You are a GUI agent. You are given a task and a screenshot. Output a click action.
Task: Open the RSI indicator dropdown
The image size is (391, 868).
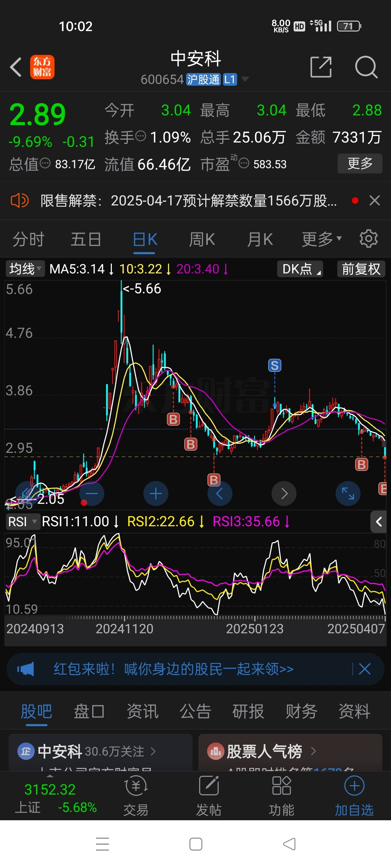[22, 522]
